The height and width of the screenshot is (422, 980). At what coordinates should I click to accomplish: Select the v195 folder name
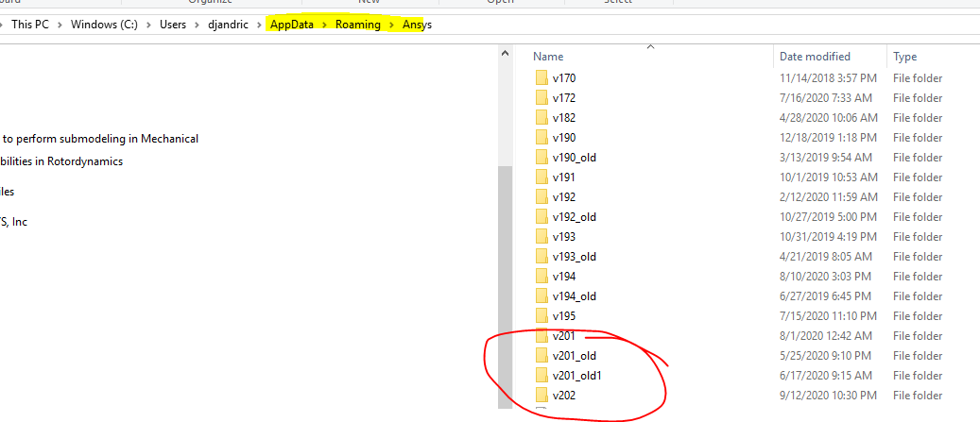point(564,316)
